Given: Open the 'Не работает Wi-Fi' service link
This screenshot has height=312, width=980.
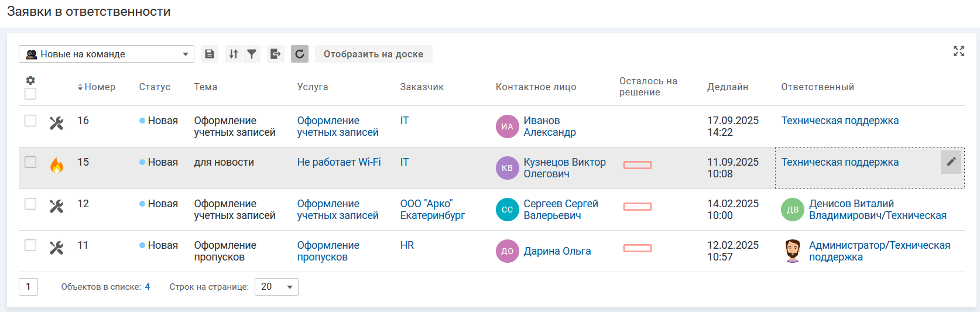Looking at the screenshot, I should coord(338,162).
